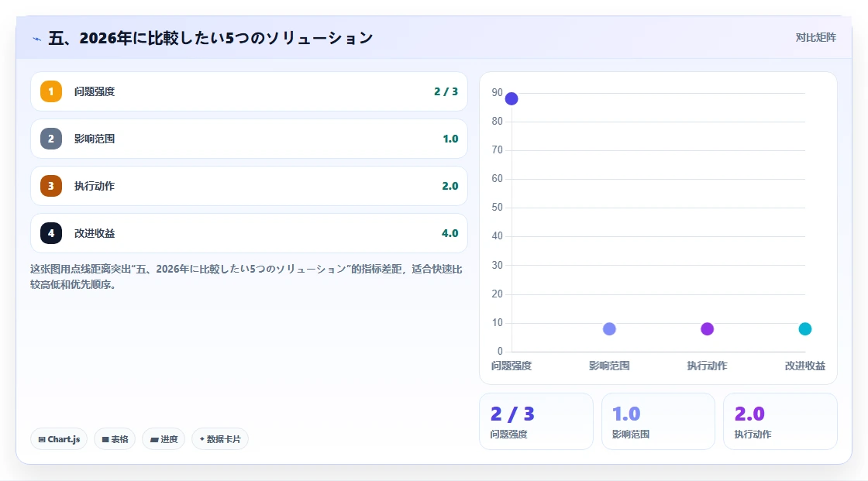Screen dimensions: 868x481
Task: Click the 1.0 value in 影响范围 list row
Action: pos(450,139)
